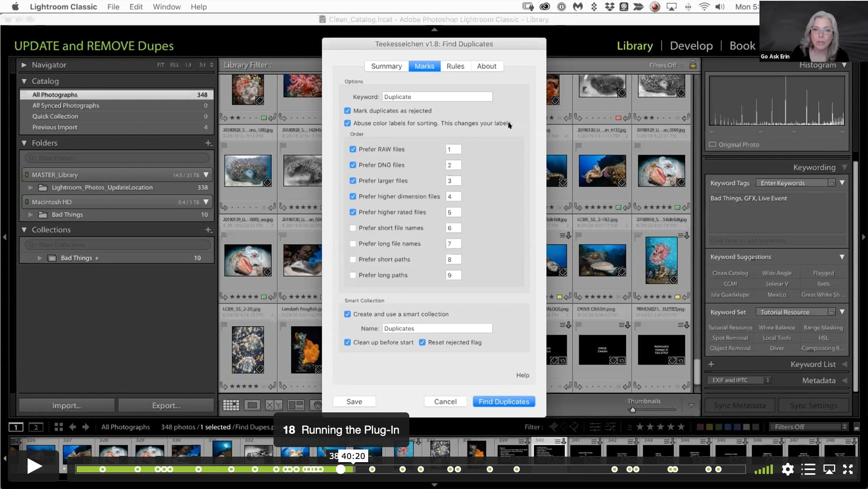Viewport: 868px width, 489px height.
Task: Click the second window '2' display icon
Action: (36, 427)
